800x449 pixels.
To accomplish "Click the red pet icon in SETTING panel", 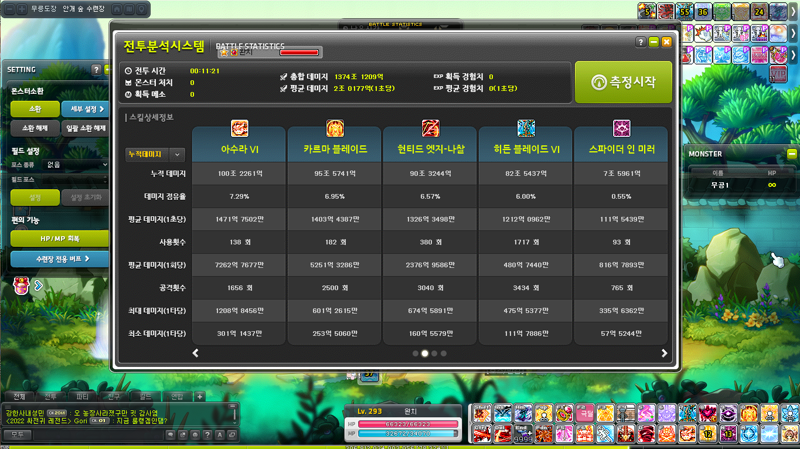I will click(21, 286).
